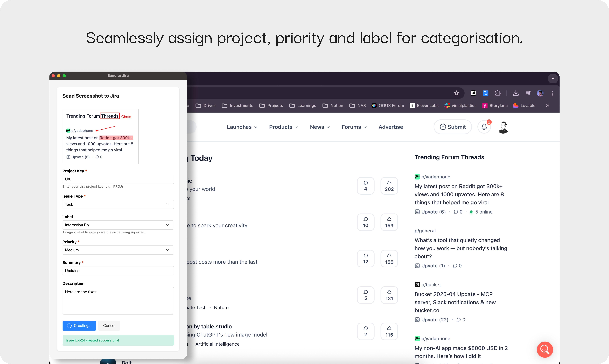Open the vimalplastics Slack bookmark
This screenshot has height=364, width=609.
(460, 105)
